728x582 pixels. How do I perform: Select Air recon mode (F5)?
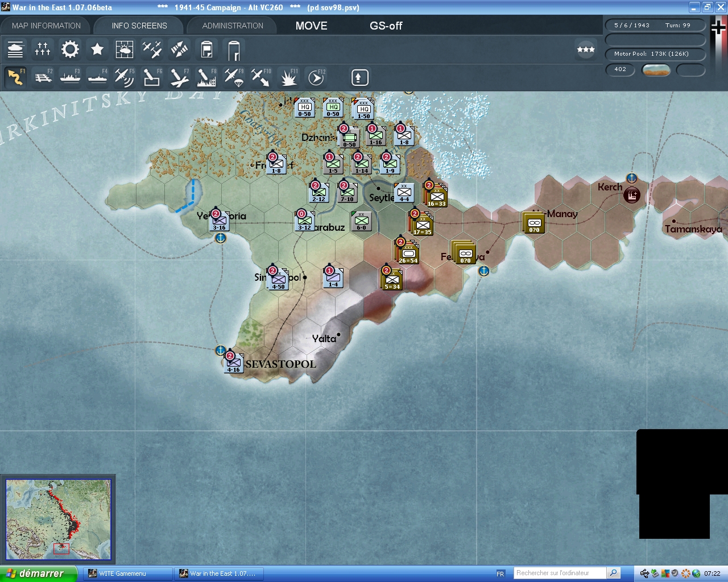[125, 77]
